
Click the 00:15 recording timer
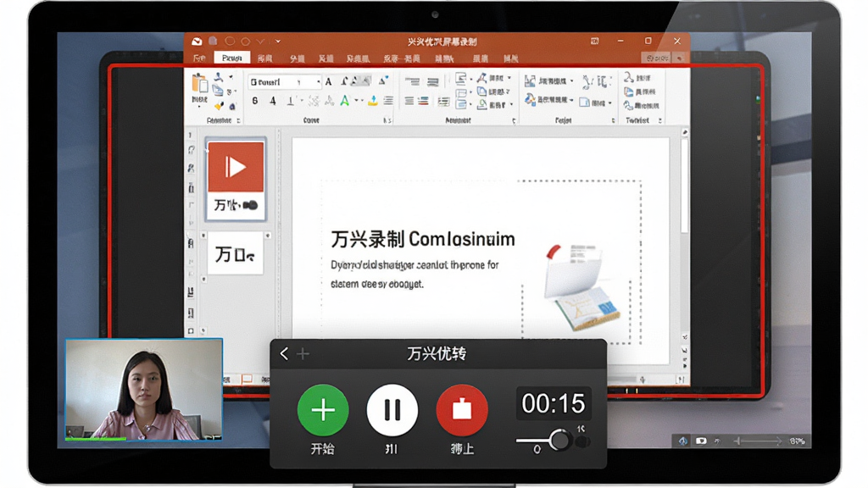point(553,403)
